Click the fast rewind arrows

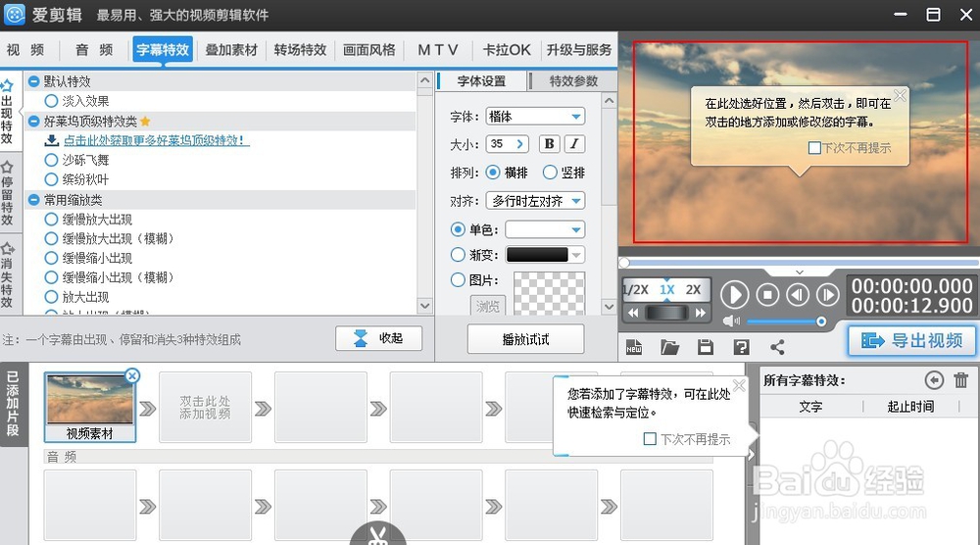pyautogui.click(x=633, y=313)
